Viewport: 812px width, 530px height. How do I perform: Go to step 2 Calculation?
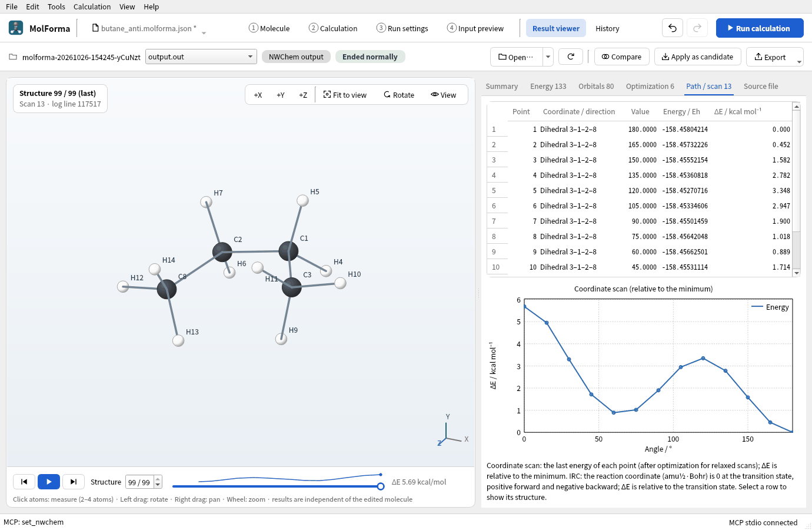tap(332, 28)
